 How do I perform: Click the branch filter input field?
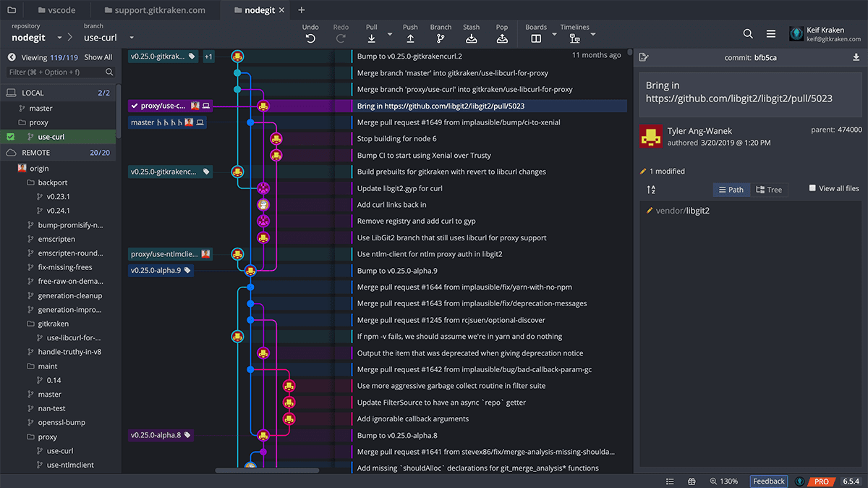pyautogui.click(x=61, y=72)
